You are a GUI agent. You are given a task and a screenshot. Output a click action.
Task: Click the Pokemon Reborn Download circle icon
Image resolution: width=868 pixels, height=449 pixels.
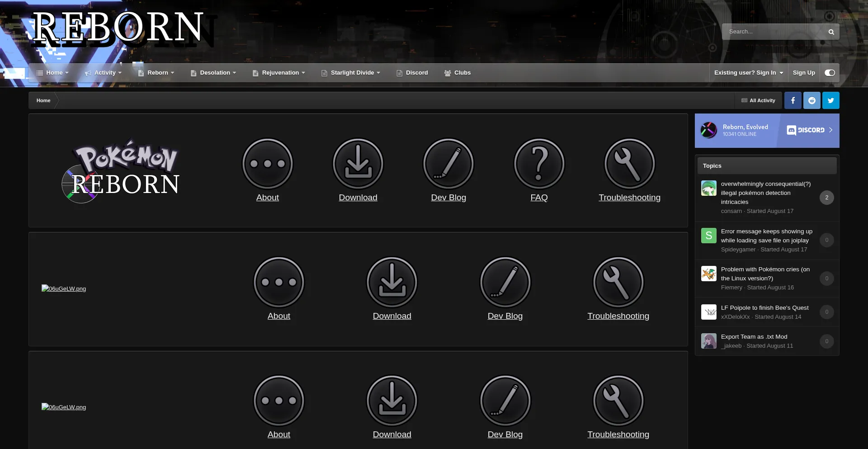point(358,164)
